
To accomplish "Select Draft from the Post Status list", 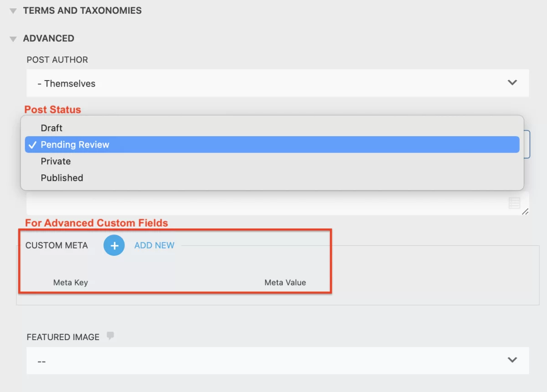I will click(52, 128).
